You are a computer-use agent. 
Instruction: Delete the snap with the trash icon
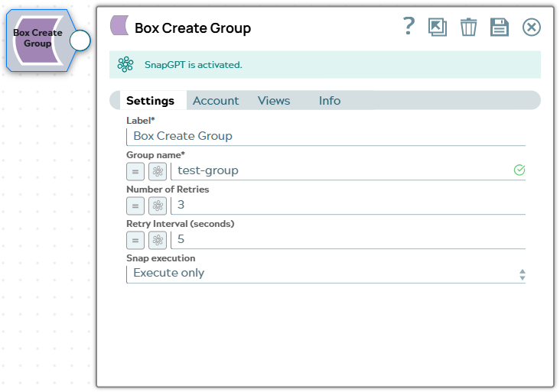468,27
